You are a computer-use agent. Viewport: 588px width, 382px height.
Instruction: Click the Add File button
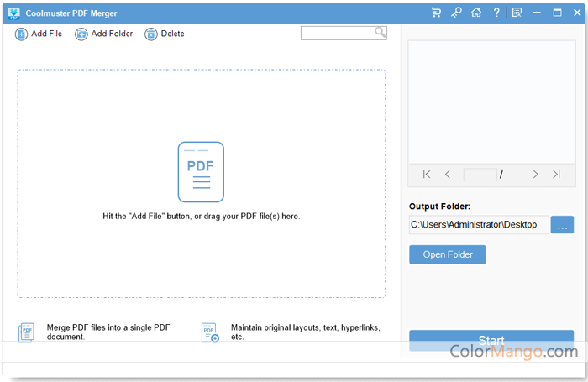point(39,34)
